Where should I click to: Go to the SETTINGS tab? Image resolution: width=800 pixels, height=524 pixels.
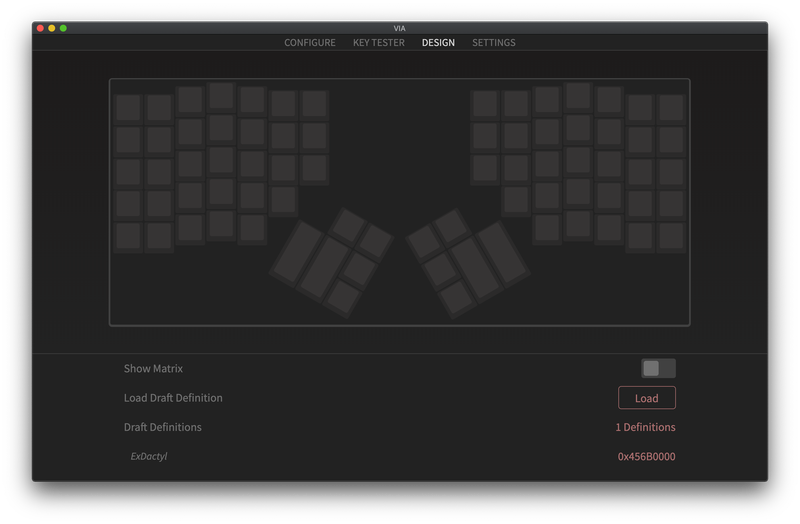tap(493, 42)
